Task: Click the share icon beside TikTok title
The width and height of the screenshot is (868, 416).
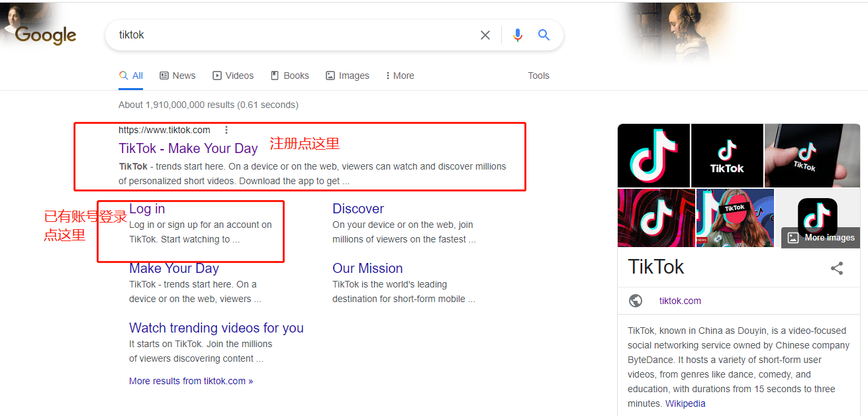Action: 837,268
